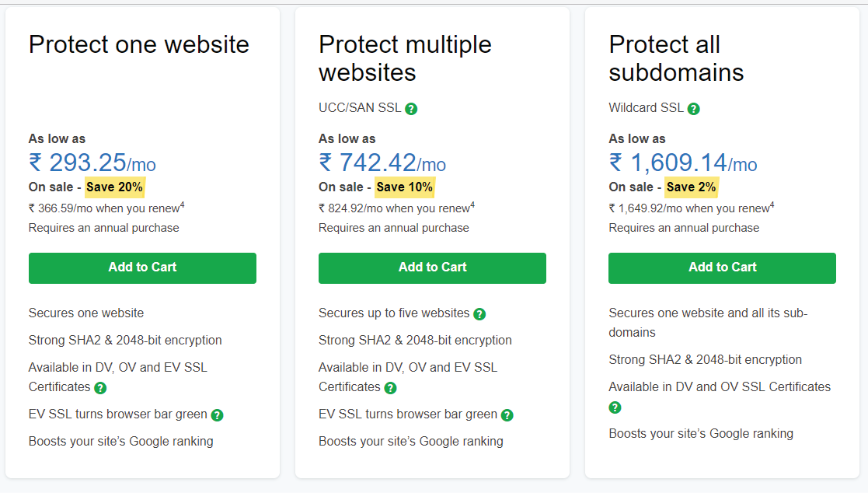Click the Protect one website heading

(139, 44)
